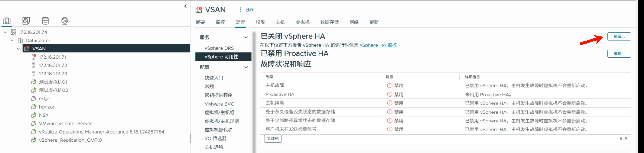Select the 处于永久设备丢失状态的数据存储 row
Viewport: 644px width, 153px height.
[x=445, y=112]
